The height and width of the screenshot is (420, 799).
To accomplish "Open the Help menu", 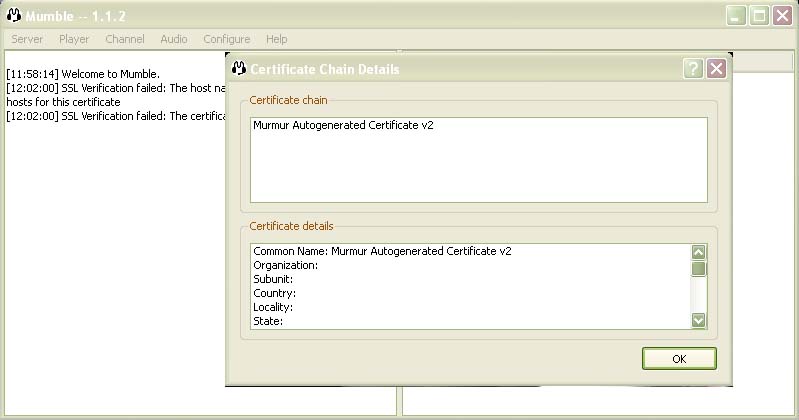I will (x=277, y=39).
